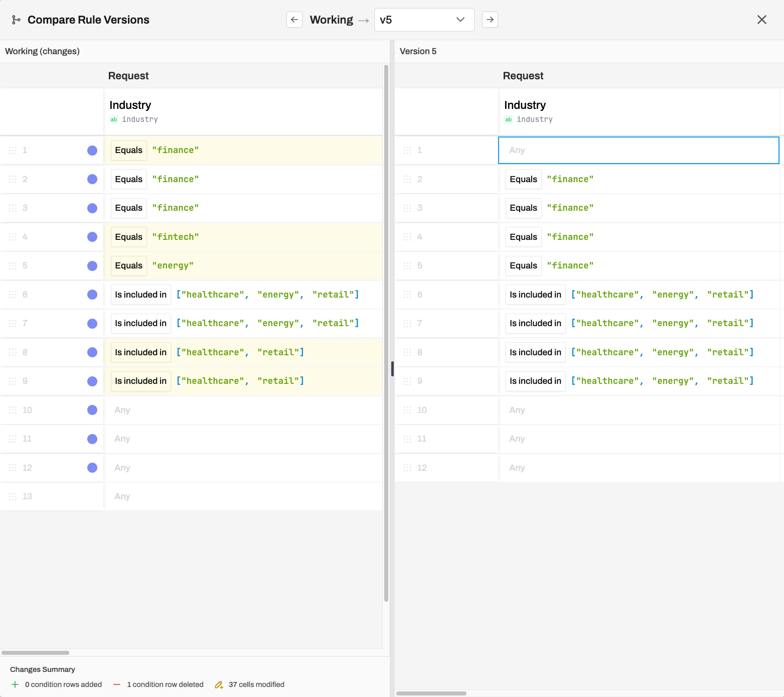Viewport: 784px width, 697px height.
Task: Click the branch icon beside Compare Rule Versions
Action: 16,20
